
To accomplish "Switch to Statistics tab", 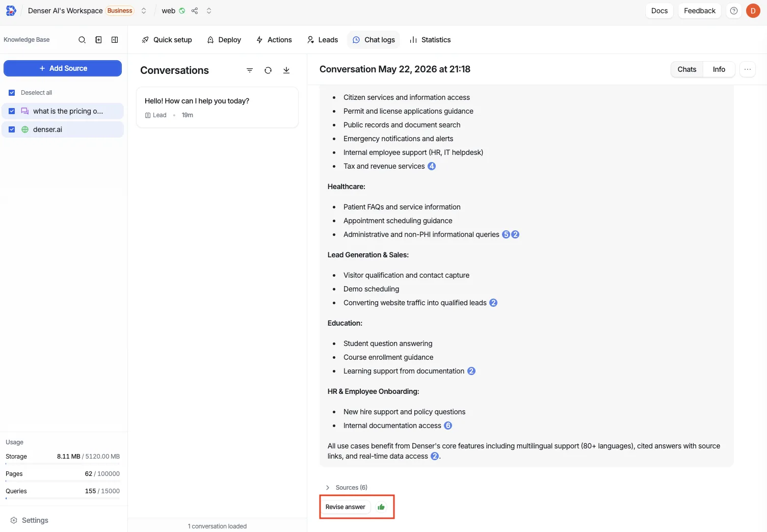I will click(x=430, y=40).
